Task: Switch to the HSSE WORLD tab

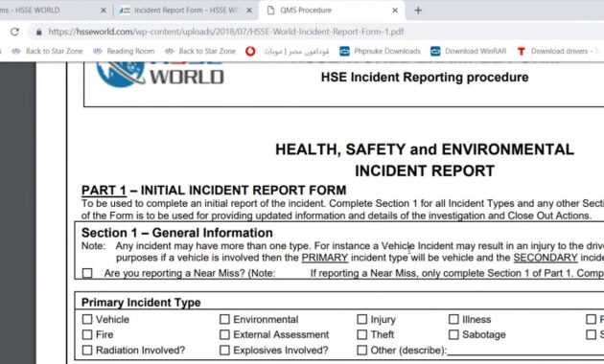Action: pos(54,11)
